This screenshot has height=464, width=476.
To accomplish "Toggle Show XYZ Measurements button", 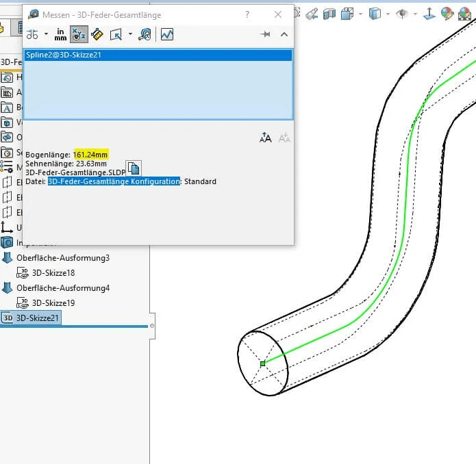I will 79,34.
